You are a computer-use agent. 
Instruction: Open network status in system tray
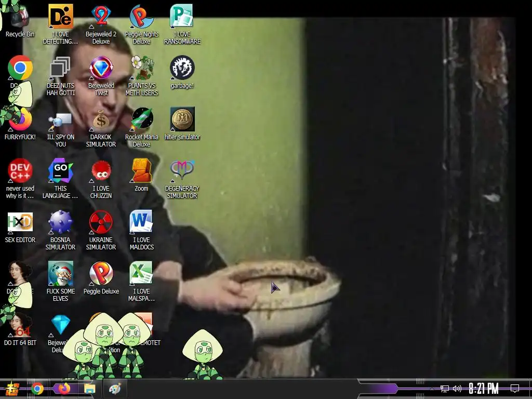click(x=444, y=389)
